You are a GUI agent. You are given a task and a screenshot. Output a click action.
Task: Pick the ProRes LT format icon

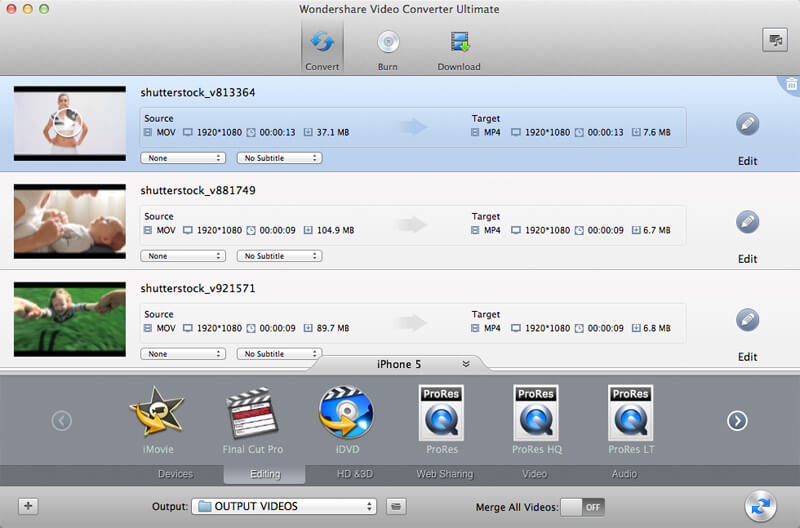(x=630, y=412)
